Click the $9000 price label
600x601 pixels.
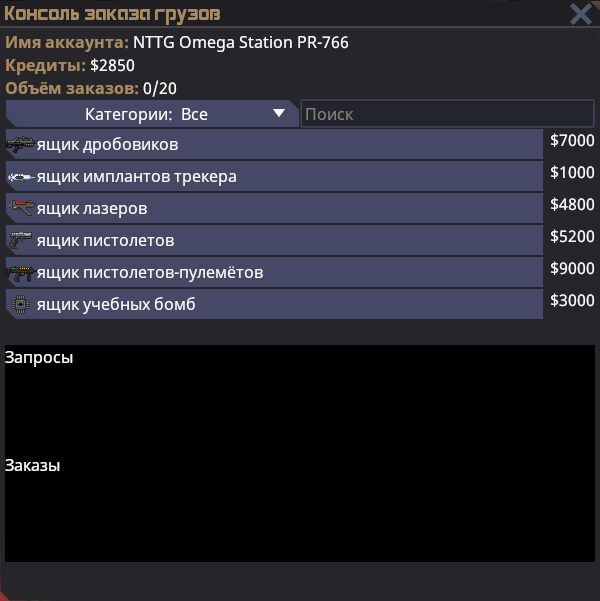pos(572,269)
